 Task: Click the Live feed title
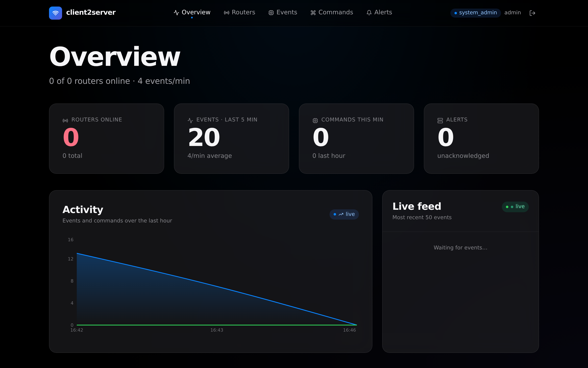coord(417,206)
